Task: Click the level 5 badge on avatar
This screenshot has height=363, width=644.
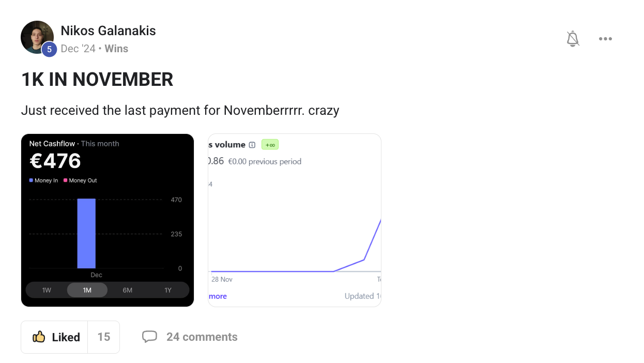Action: click(x=49, y=49)
